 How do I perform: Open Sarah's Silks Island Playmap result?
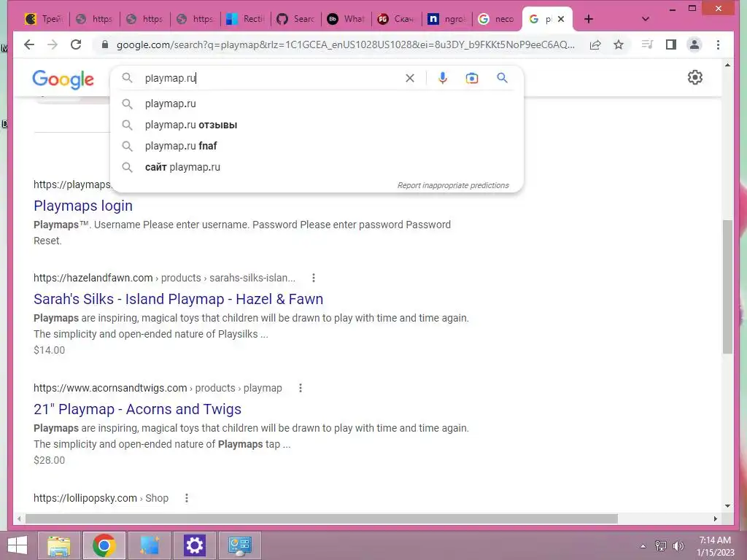click(178, 299)
